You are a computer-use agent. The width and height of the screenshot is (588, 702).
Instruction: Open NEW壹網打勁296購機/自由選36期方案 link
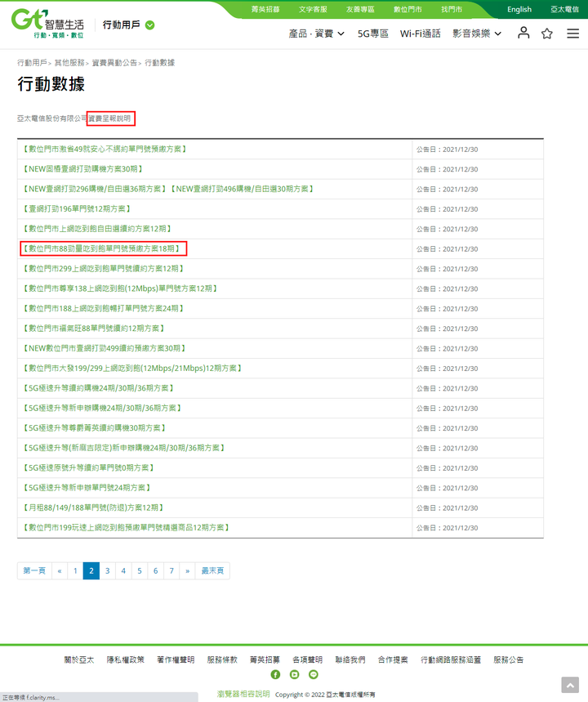pos(95,189)
